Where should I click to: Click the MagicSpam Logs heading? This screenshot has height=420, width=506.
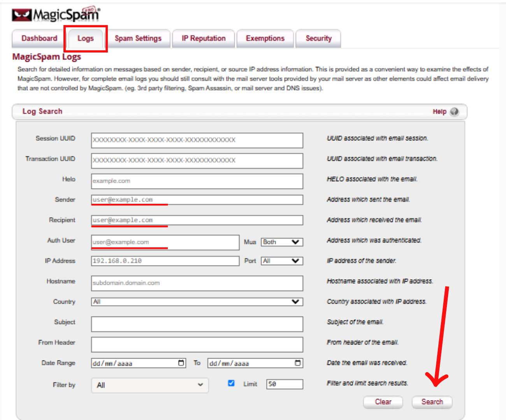pyautogui.click(x=47, y=57)
